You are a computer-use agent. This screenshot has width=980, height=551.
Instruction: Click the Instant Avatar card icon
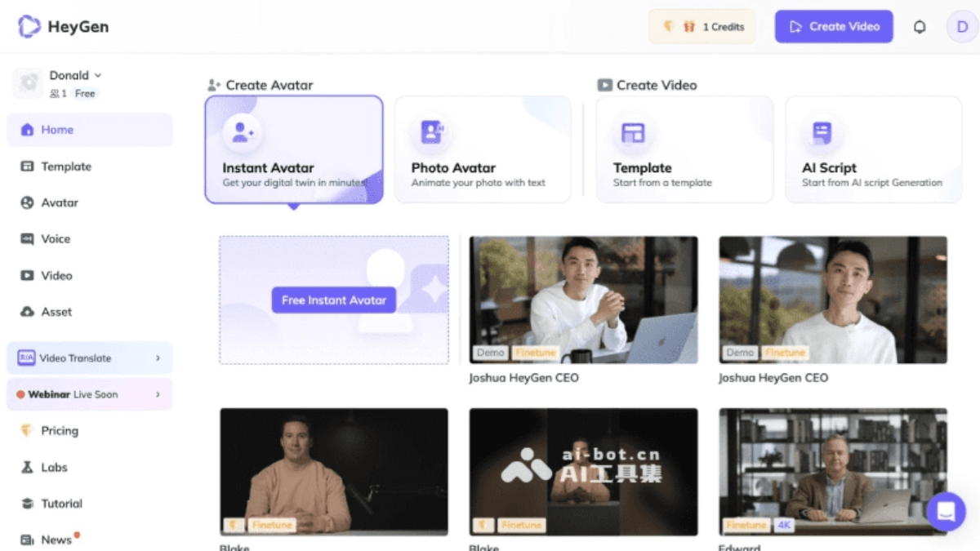pyautogui.click(x=243, y=132)
